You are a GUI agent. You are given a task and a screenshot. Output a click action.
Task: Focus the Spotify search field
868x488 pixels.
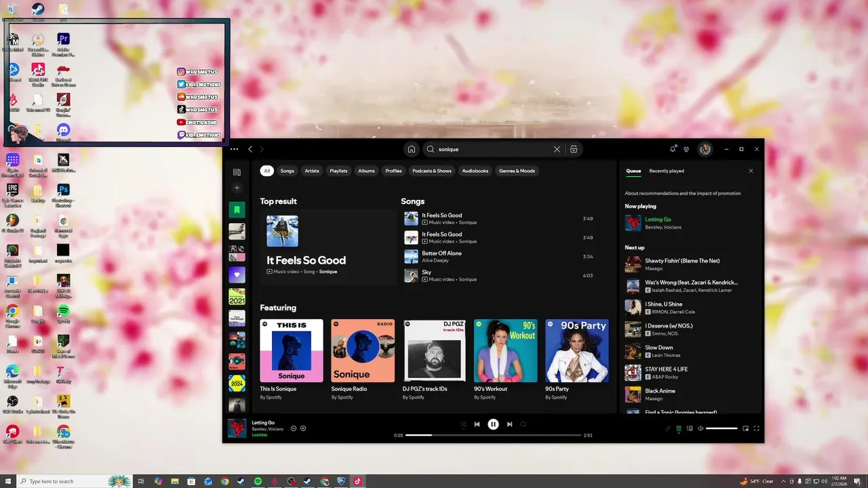click(496, 149)
